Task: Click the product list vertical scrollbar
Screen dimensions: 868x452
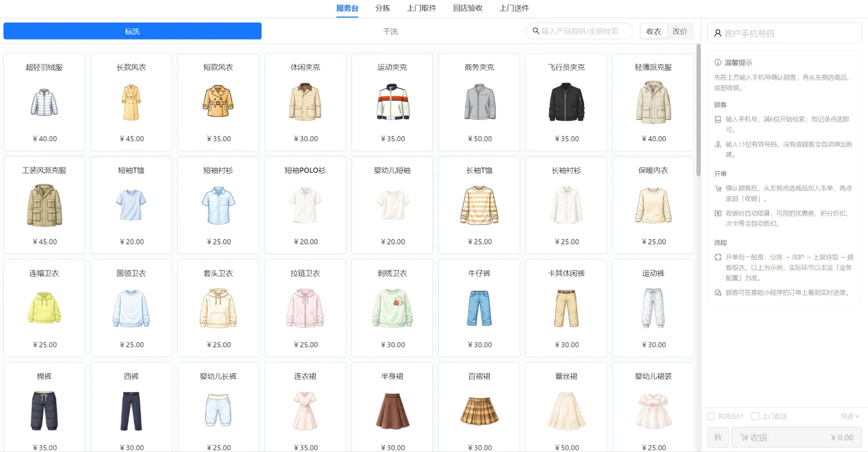Action: click(x=698, y=111)
